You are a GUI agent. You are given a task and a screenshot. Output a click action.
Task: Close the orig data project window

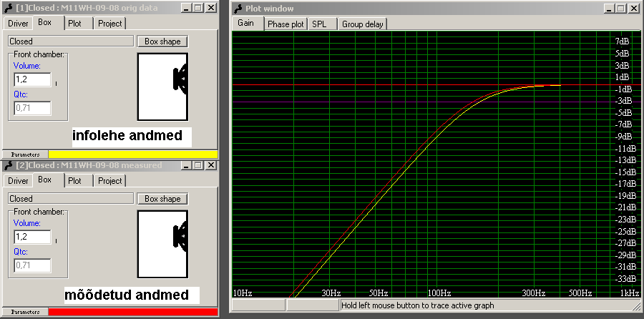coord(210,7)
